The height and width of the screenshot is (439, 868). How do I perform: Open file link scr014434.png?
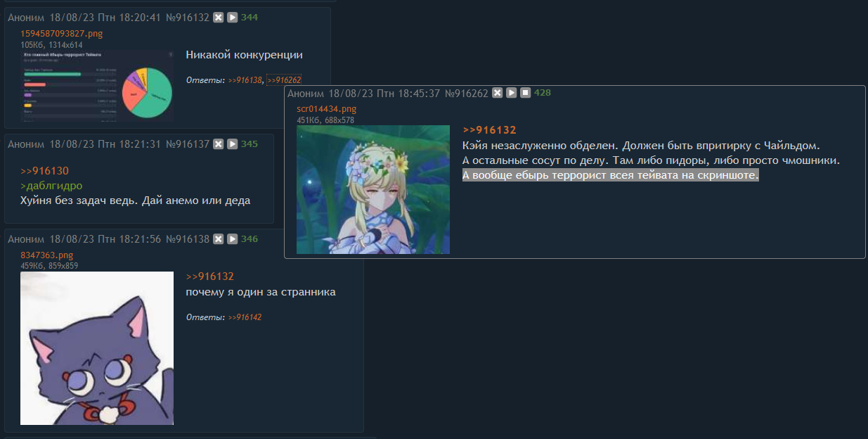click(x=327, y=109)
